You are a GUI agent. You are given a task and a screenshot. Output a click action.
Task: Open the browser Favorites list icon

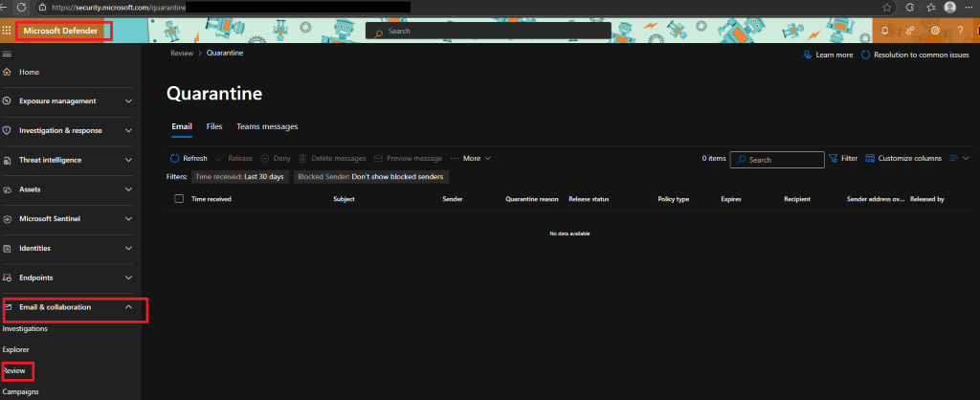tap(930, 8)
